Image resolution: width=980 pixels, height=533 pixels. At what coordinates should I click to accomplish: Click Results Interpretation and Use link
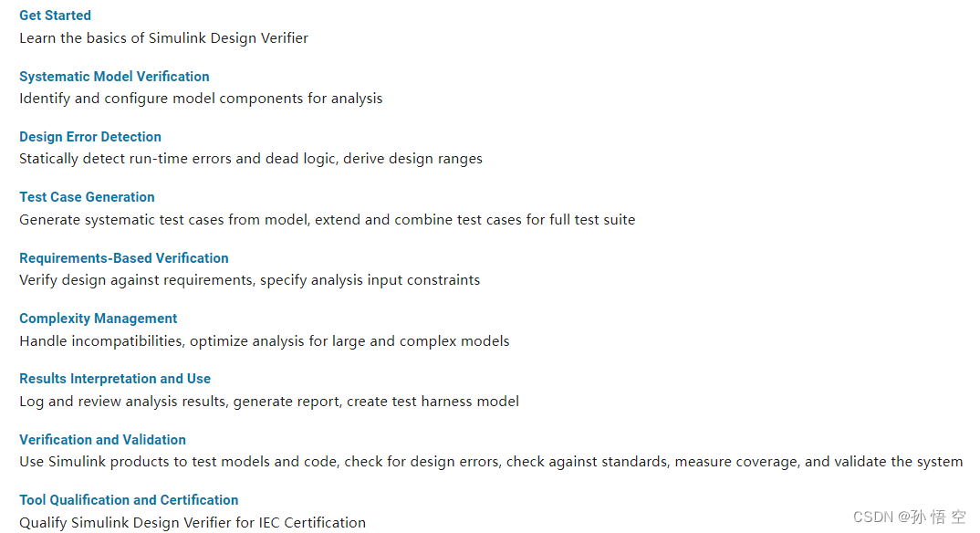pyautogui.click(x=115, y=379)
